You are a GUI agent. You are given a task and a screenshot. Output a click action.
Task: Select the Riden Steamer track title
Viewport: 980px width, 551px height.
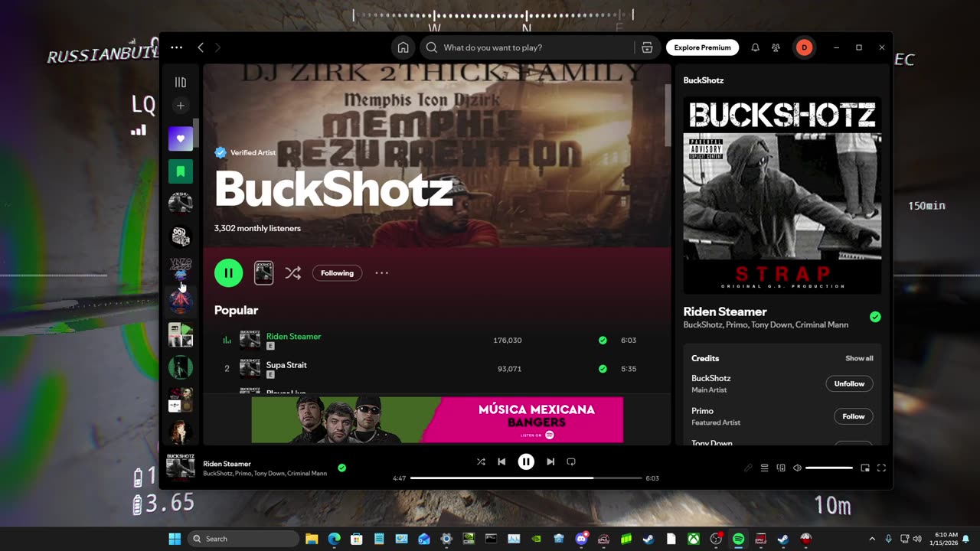click(x=293, y=336)
